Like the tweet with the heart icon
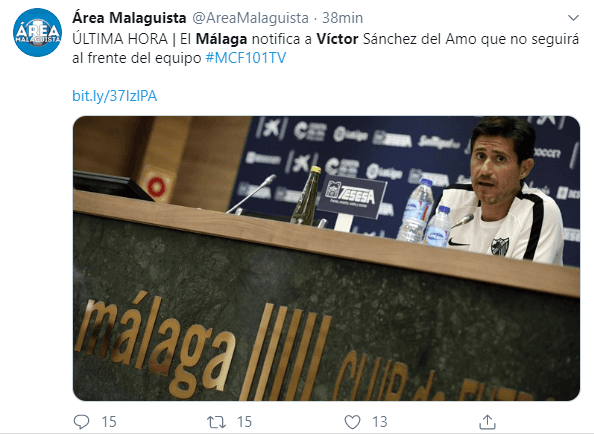The width and height of the screenshot is (594, 435). point(352,422)
